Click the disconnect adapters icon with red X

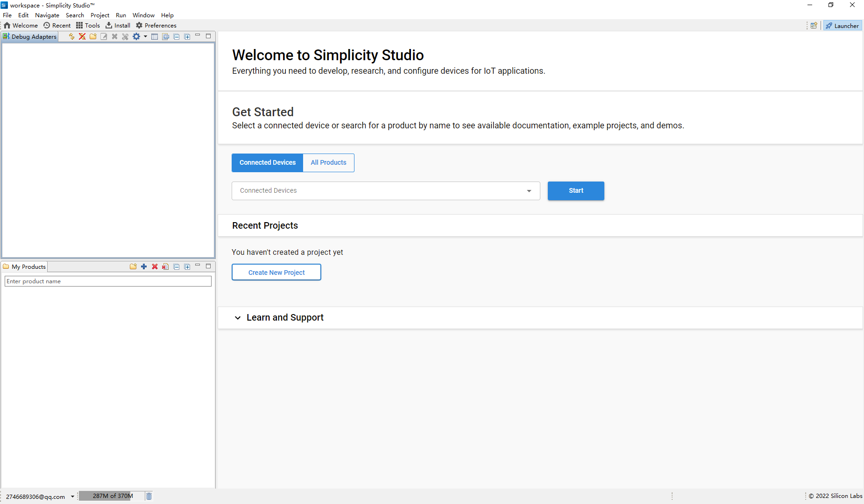pos(82,36)
